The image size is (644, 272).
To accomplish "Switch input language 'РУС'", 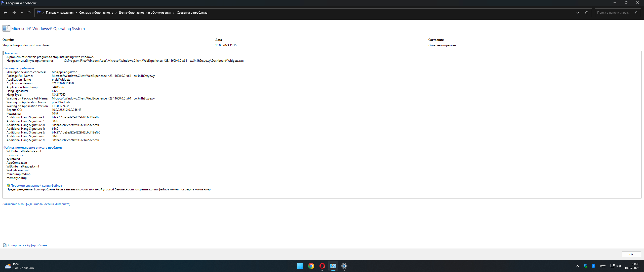I will [603, 266].
